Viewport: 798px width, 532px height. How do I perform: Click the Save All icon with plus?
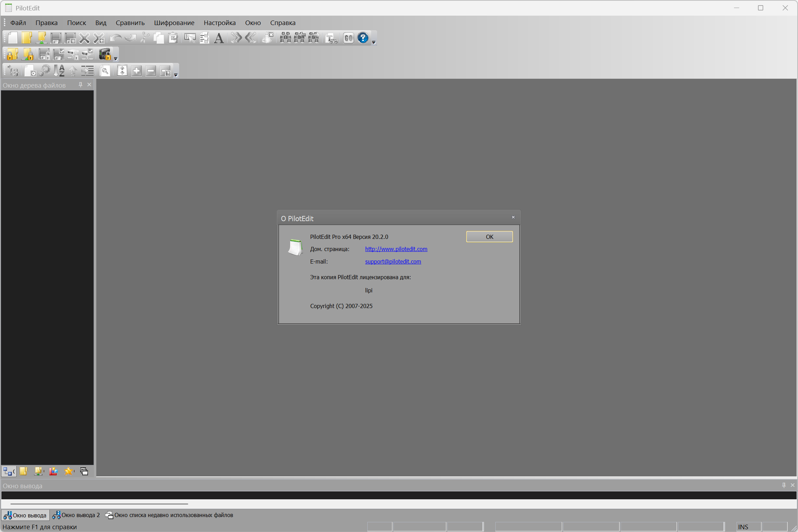point(70,38)
